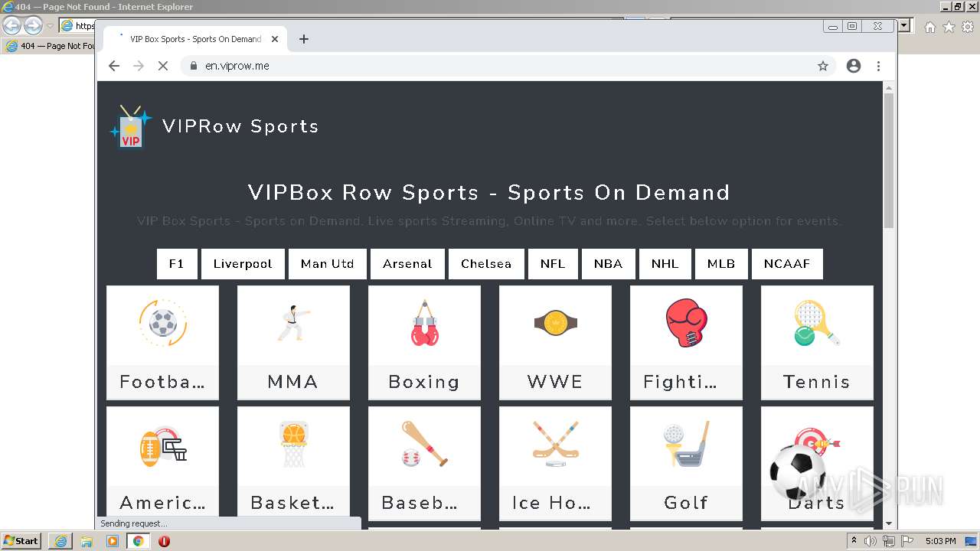The height and width of the screenshot is (551, 980).
Task: Open the NHL quick link
Action: pos(665,264)
